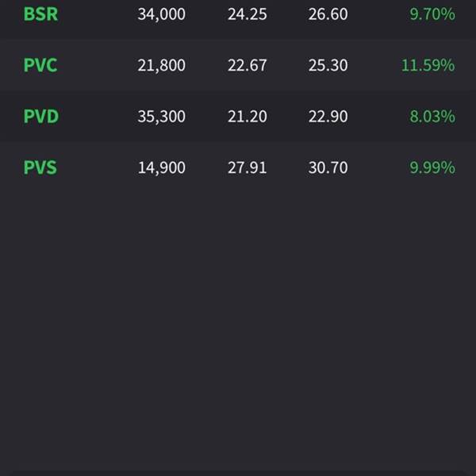
Task: Click PVD percent change 8.03%
Action: pyautogui.click(x=432, y=117)
